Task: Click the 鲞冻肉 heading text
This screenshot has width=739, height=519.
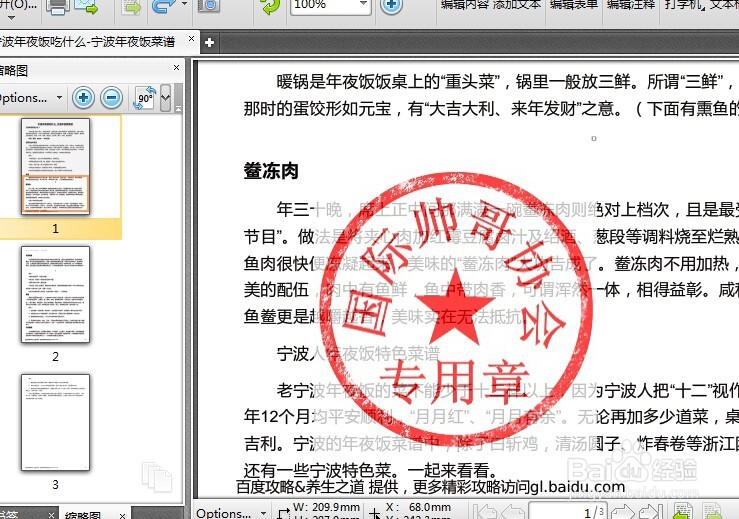Action: [x=271, y=171]
